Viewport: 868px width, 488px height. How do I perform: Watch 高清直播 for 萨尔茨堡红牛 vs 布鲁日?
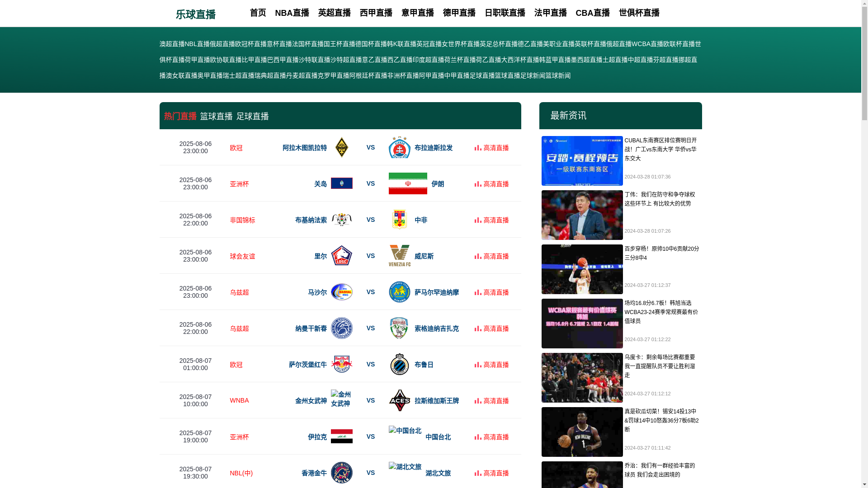pyautogui.click(x=491, y=365)
